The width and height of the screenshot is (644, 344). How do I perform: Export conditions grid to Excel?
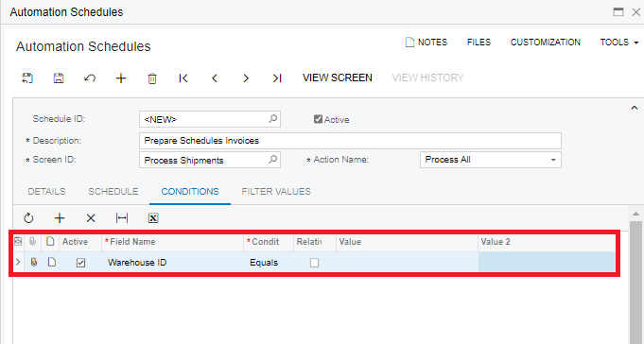153,218
